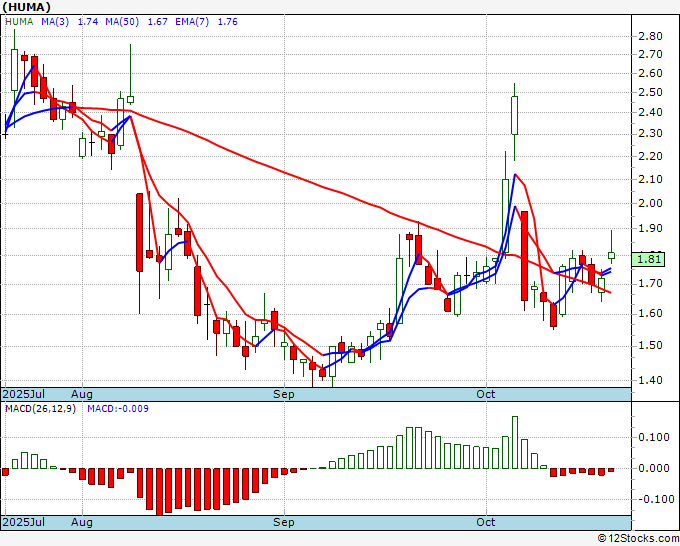The image size is (680, 546).
Task: Click the Aug label on price chart axis
Action: tap(82, 394)
